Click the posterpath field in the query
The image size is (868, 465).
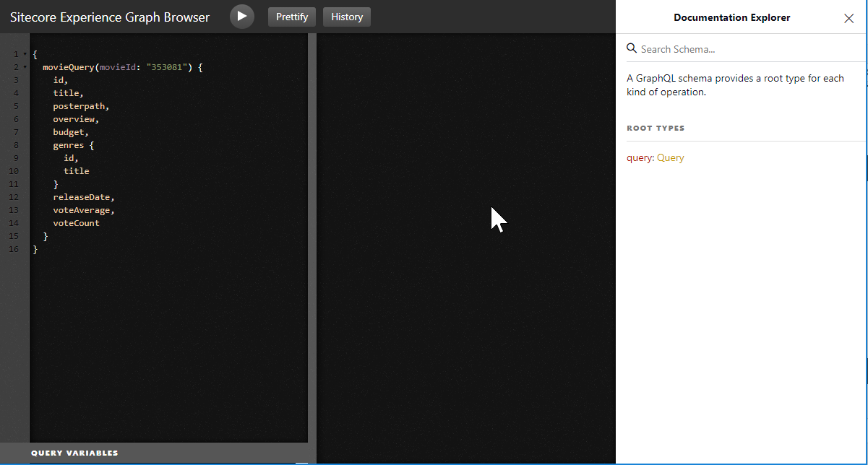click(79, 106)
